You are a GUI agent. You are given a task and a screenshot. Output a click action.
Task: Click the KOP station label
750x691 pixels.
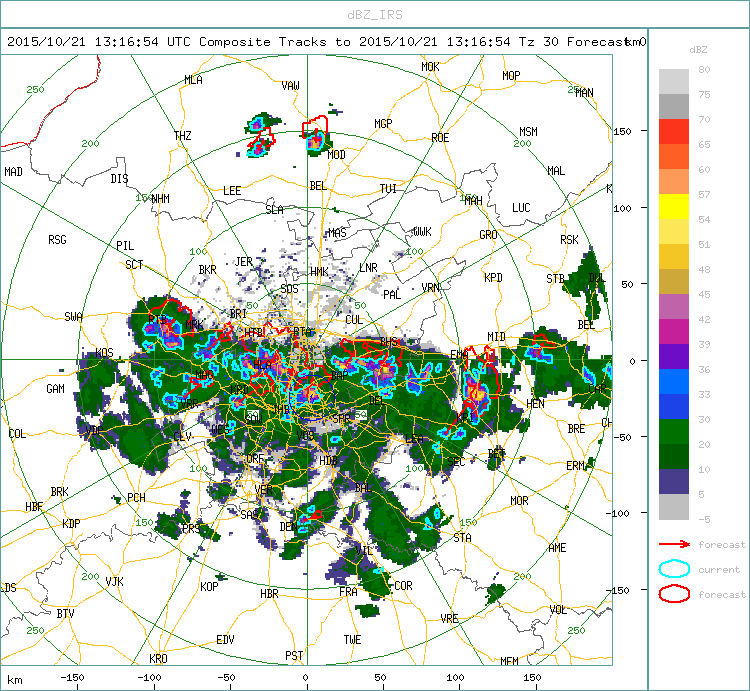[x=209, y=586]
